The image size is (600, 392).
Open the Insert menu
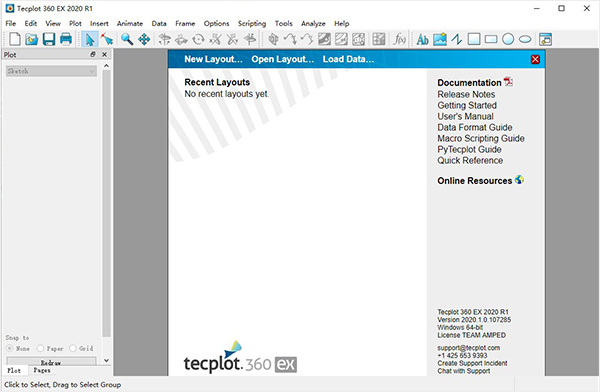tap(99, 23)
